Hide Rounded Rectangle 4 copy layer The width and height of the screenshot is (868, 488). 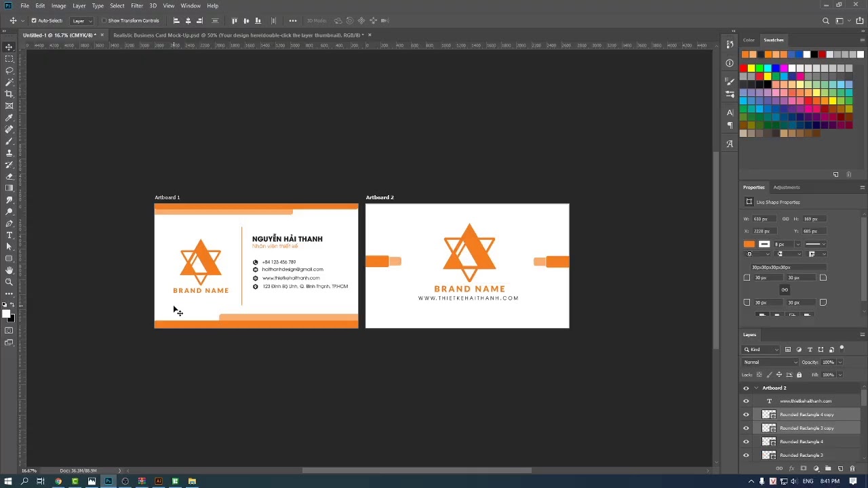coord(746,415)
